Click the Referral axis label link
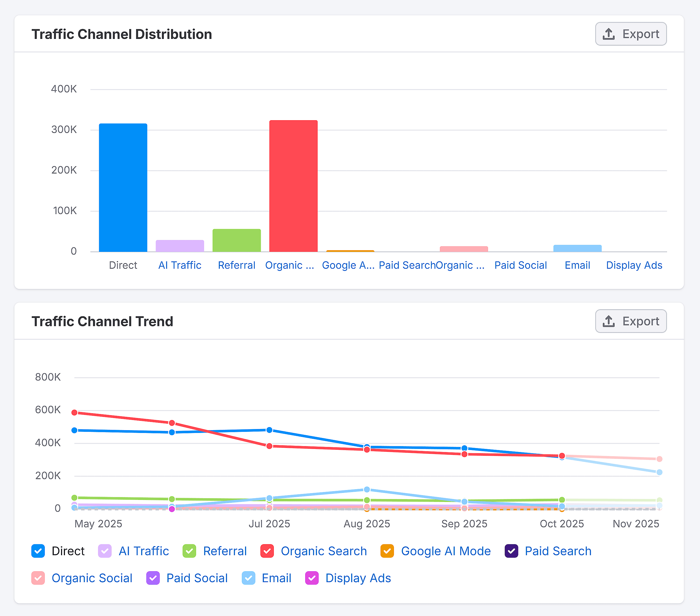The image size is (700, 616). [x=236, y=265]
